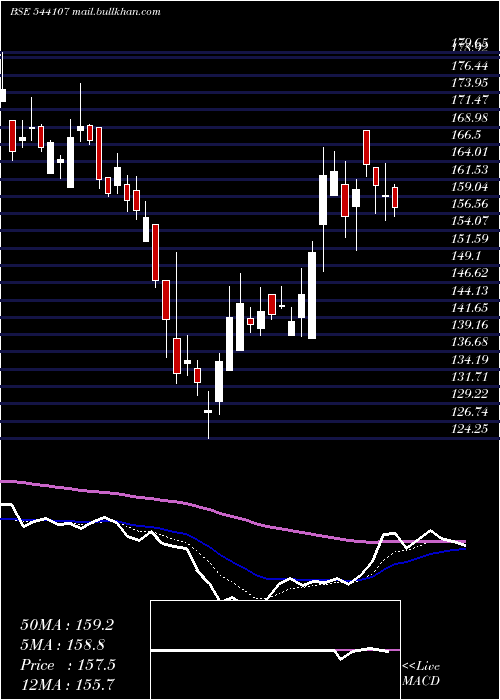
Task: Click the 'Price : 157.5' legend entry
Action: [x=68, y=665]
